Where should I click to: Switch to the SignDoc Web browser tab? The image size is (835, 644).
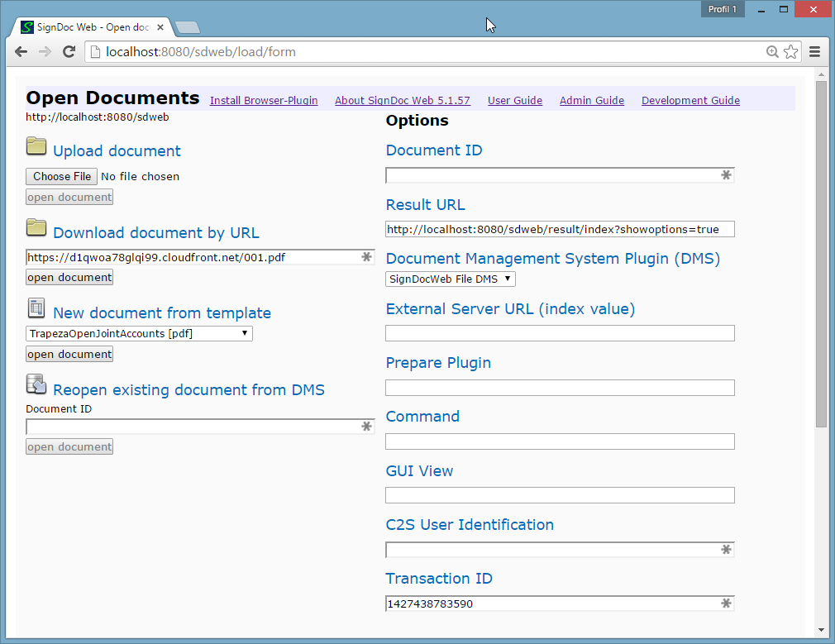point(91,27)
